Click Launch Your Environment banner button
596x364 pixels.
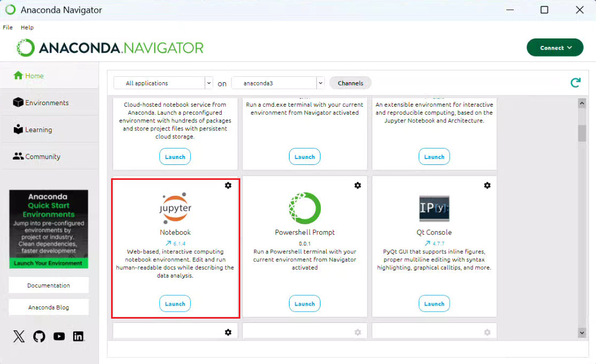(x=48, y=263)
